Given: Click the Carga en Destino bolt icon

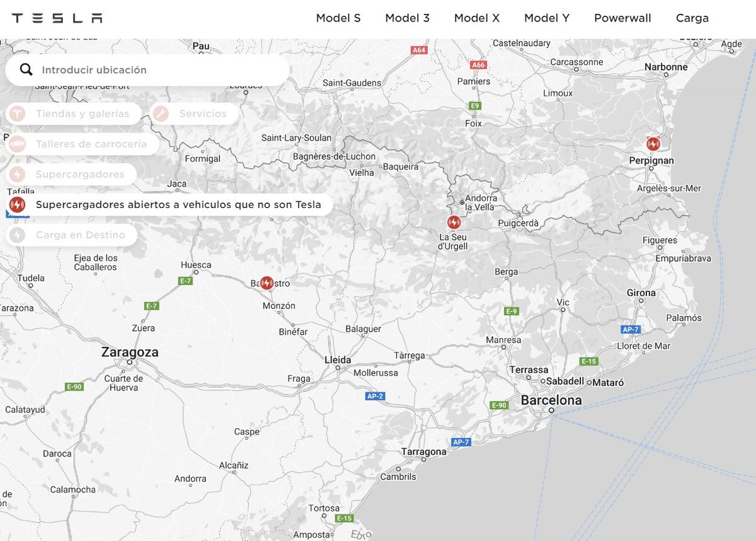Looking at the screenshot, I should tap(18, 235).
